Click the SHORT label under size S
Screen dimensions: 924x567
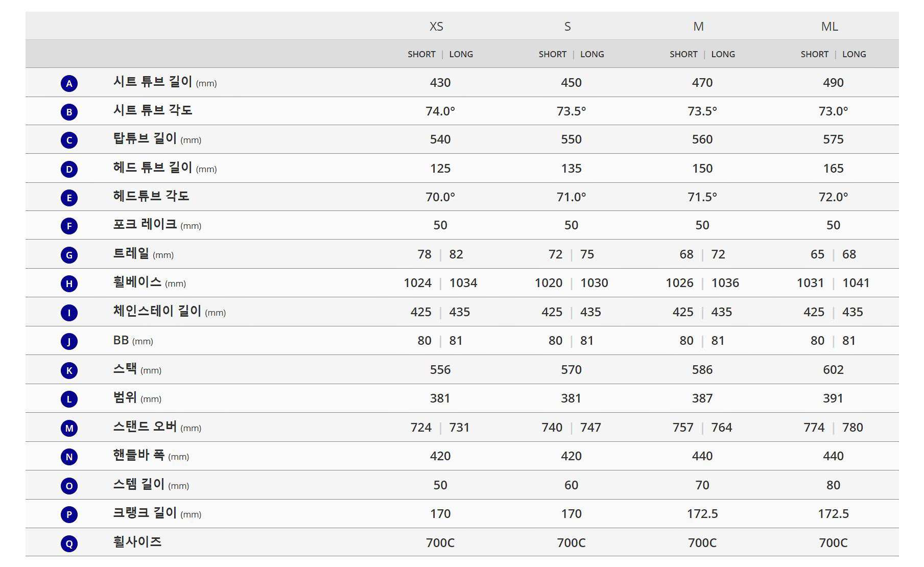(x=552, y=54)
